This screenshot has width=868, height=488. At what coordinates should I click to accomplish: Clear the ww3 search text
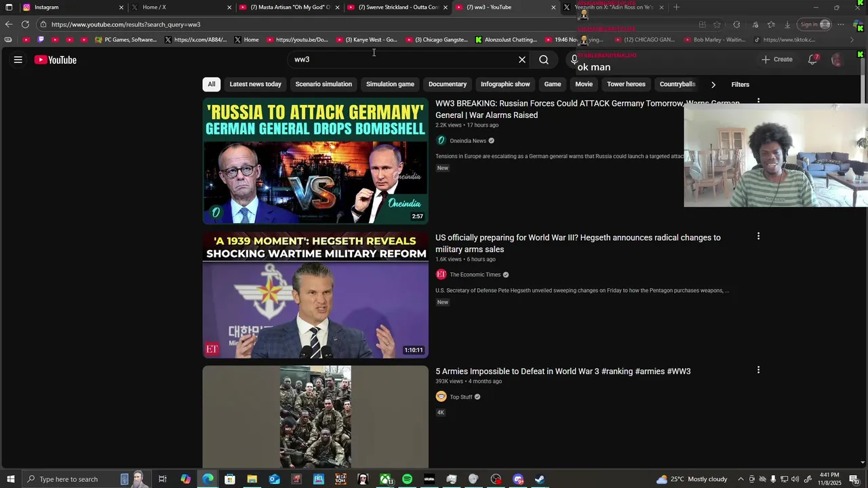[x=522, y=60]
